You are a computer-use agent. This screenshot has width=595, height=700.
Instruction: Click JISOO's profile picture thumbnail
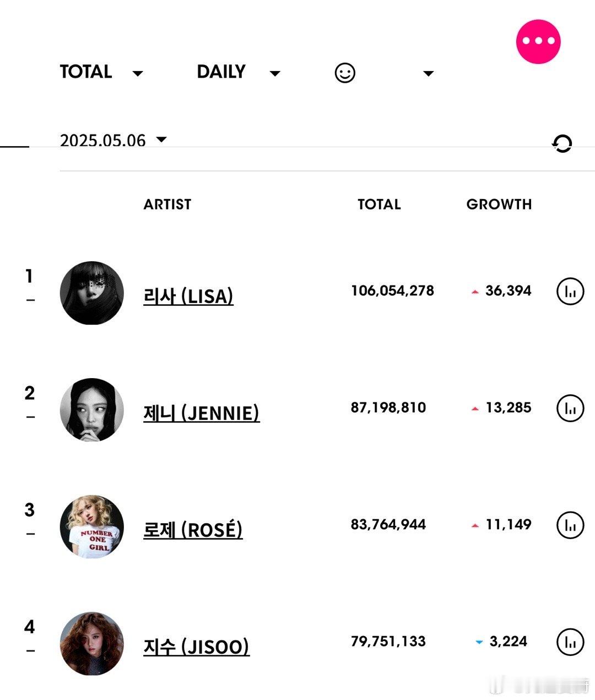(91, 643)
